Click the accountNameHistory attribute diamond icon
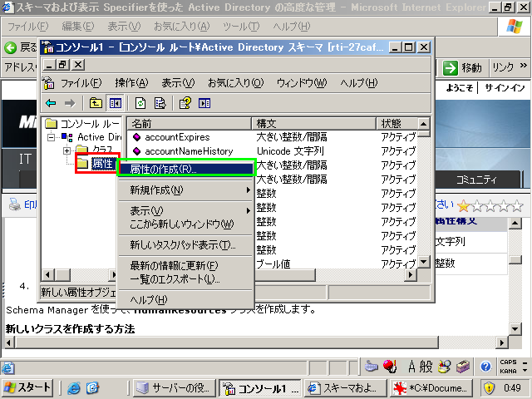The height and width of the screenshot is (399, 532). [136, 151]
